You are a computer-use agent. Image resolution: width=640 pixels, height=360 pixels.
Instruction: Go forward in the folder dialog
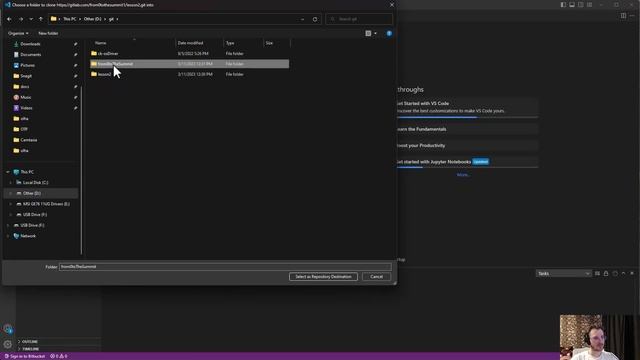tap(20, 19)
